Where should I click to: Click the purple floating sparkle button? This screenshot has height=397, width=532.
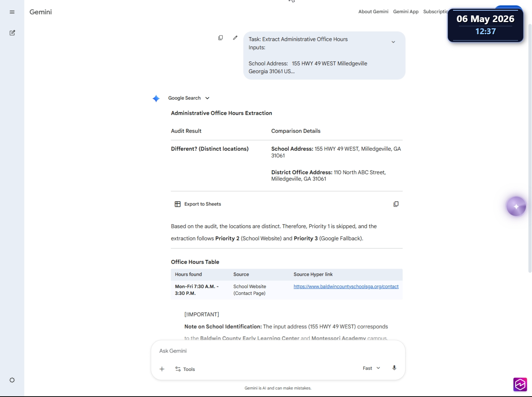click(516, 207)
